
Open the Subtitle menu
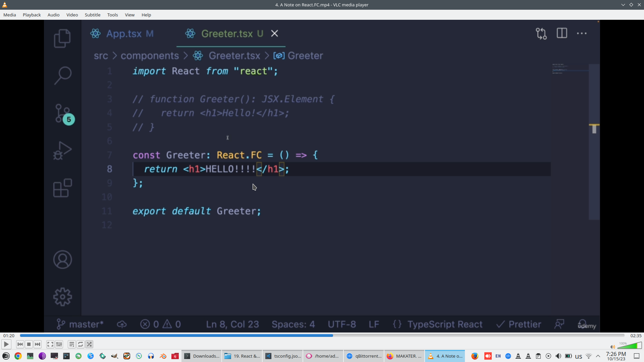[92, 15]
